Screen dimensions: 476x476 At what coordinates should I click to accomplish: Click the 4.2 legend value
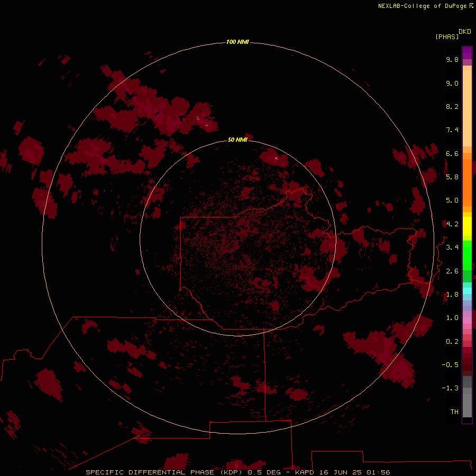coord(452,224)
